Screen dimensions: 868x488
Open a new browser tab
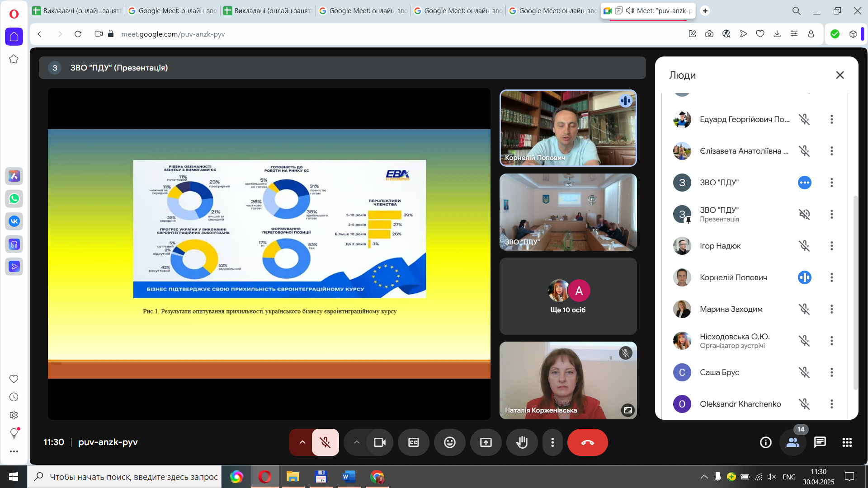705,10
